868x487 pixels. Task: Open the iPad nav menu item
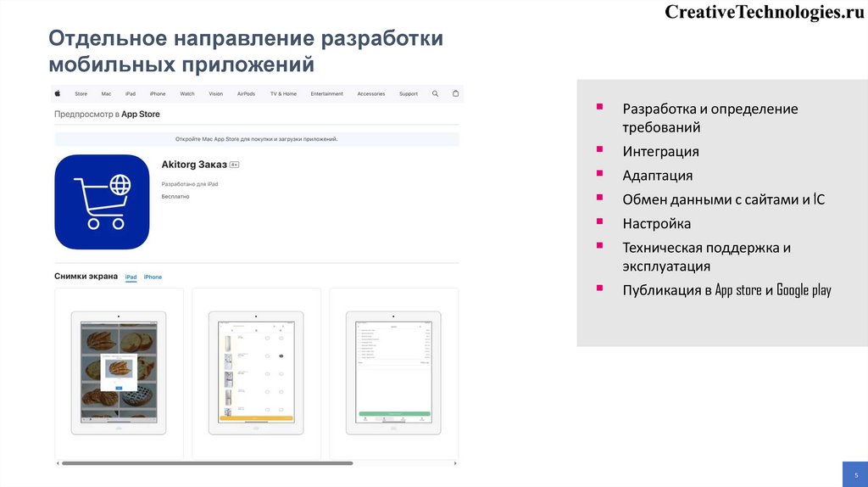coord(130,94)
